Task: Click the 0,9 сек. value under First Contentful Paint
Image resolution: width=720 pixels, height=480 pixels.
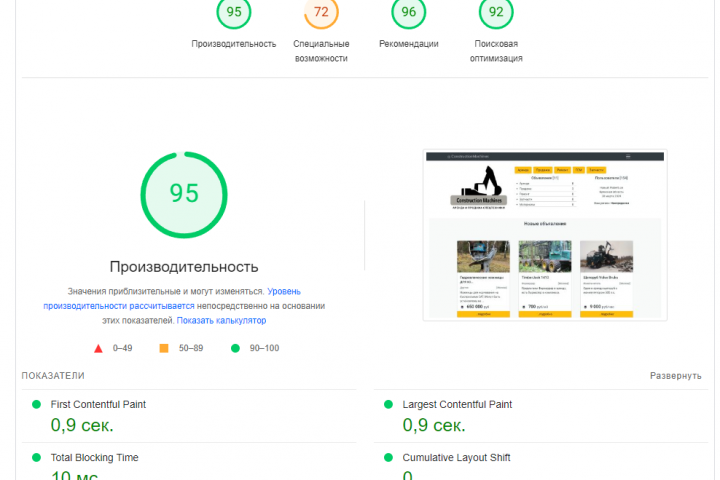Action: [82, 425]
